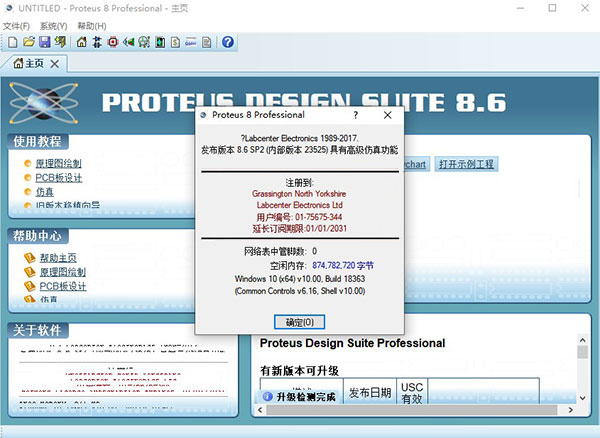This screenshot has height=438, width=600.
Task: Click the news panel scroll down arrow
Action: 582,398
